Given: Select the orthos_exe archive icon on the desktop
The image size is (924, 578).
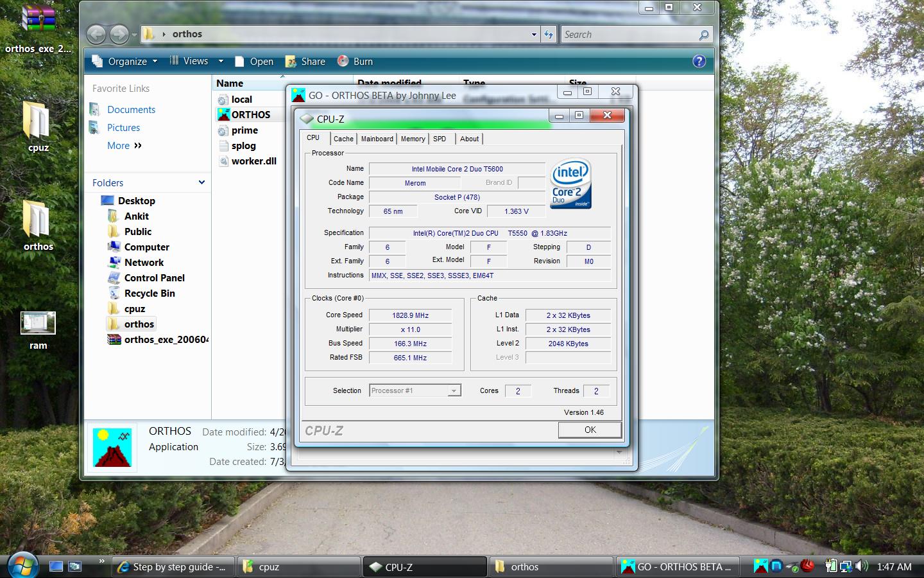Looking at the screenshot, I should click(x=38, y=30).
